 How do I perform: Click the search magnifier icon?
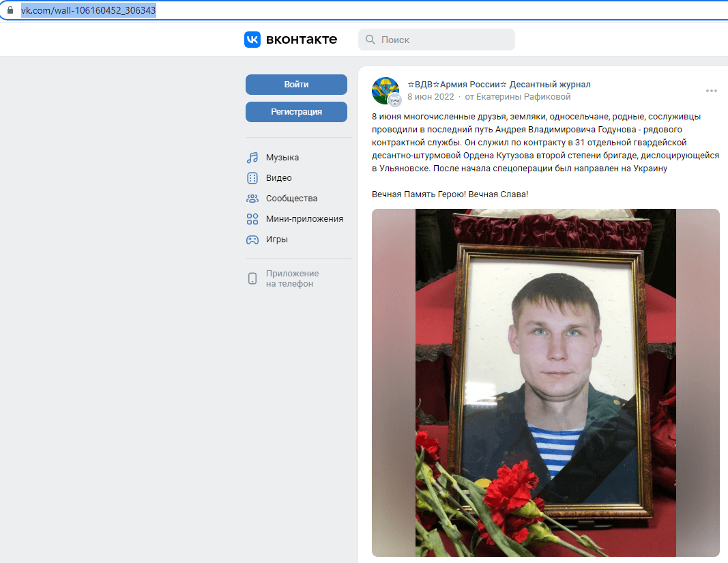(x=370, y=40)
